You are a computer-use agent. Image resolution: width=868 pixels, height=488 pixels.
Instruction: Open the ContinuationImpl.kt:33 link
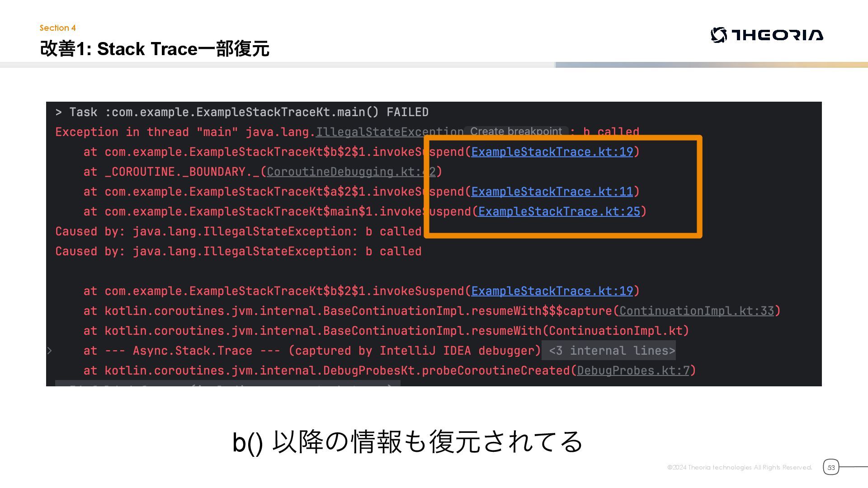(x=696, y=311)
